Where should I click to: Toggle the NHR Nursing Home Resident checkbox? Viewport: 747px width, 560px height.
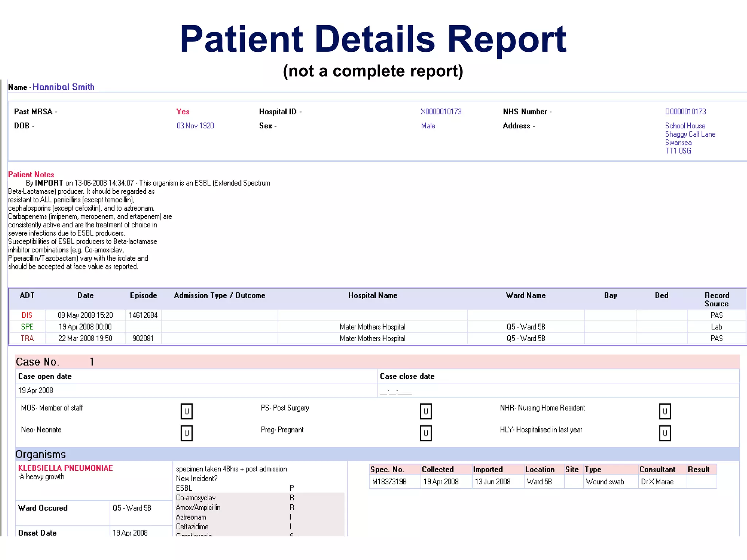point(665,411)
